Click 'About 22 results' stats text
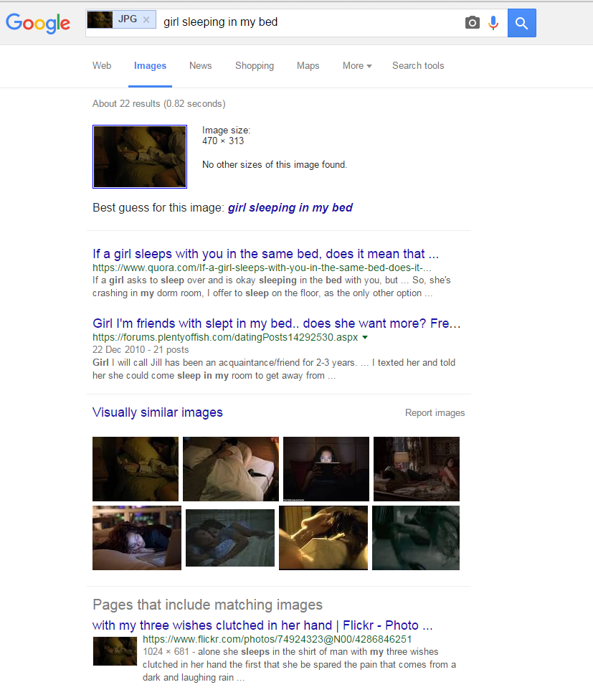The height and width of the screenshot is (700, 593). [159, 103]
